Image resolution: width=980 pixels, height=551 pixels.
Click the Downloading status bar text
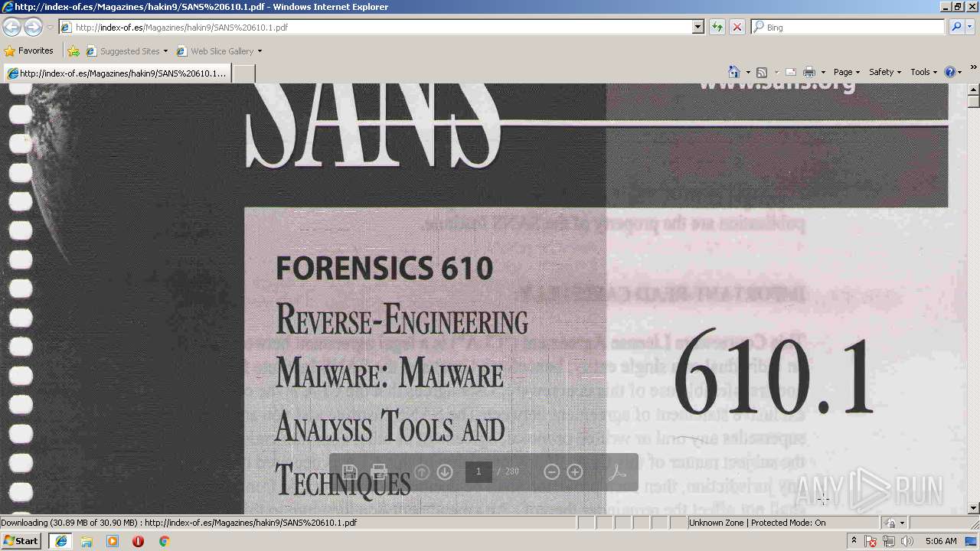[x=178, y=523]
